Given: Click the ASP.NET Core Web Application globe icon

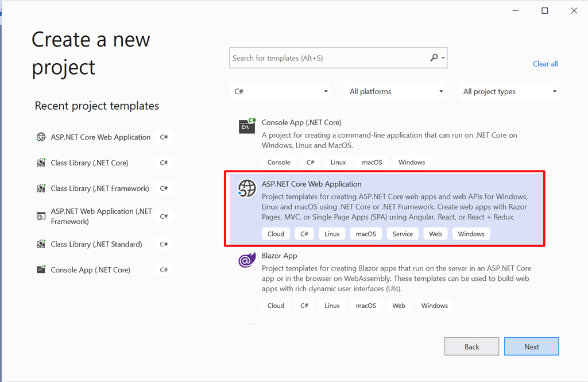Looking at the screenshot, I should pyautogui.click(x=247, y=188).
